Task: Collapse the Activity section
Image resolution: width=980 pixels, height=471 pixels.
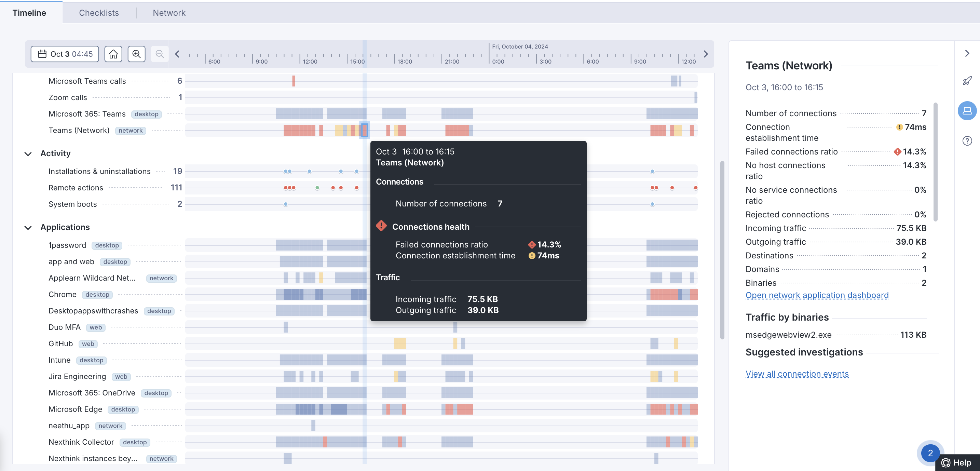Action: (28, 154)
